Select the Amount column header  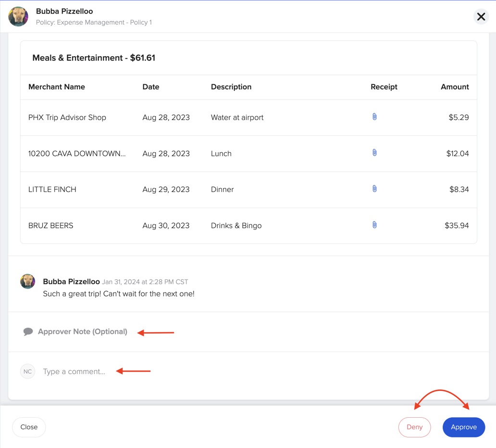[x=455, y=87]
